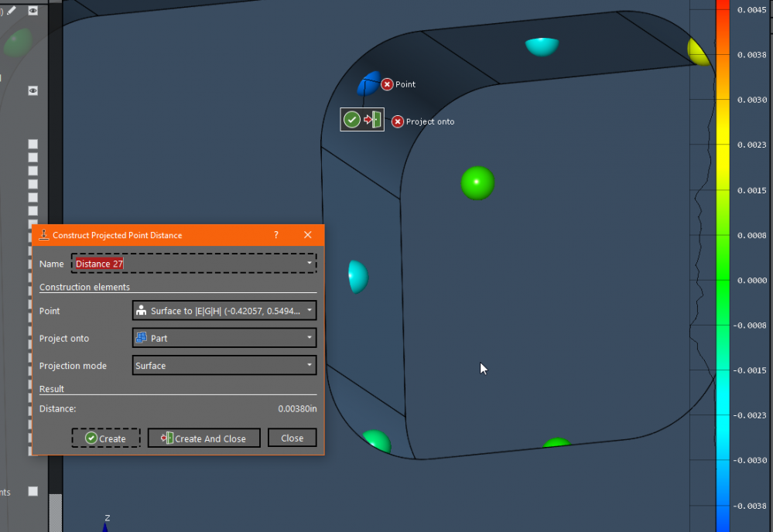The width and height of the screenshot is (773, 532).
Task: Expand the Projection mode dropdown
Action: pos(224,366)
